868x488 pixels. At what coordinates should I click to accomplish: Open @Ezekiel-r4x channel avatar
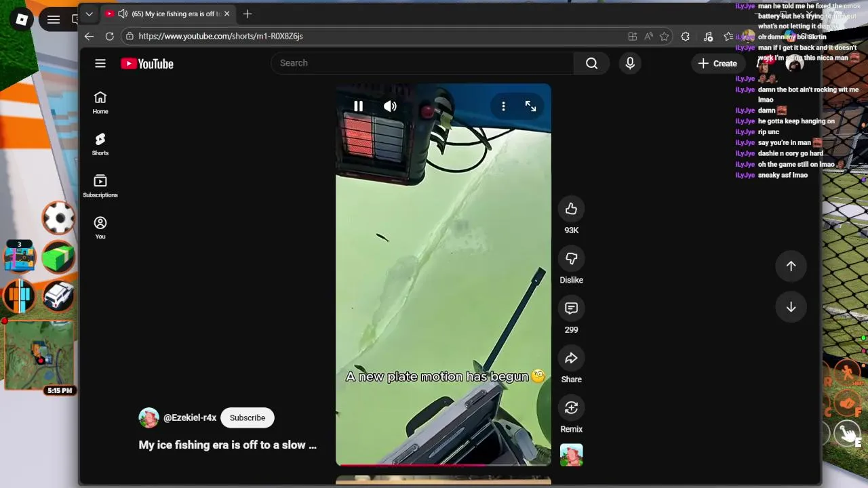[x=149, y=418]
